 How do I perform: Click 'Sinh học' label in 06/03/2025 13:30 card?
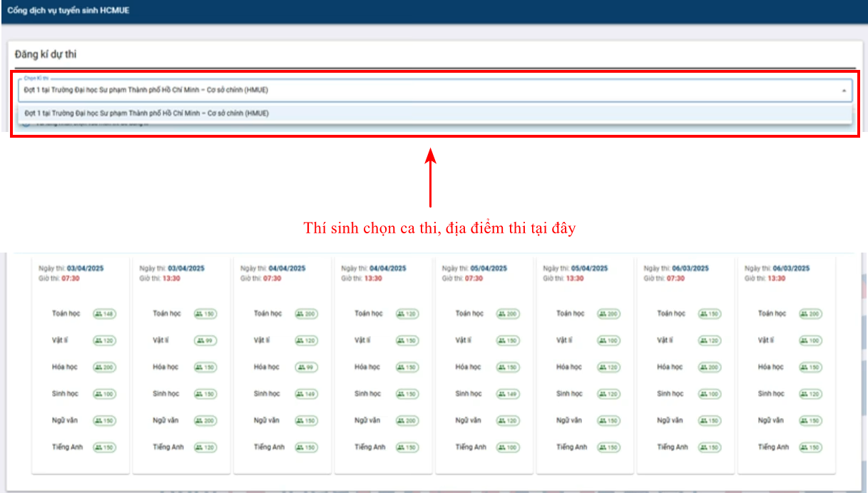coord(771,394)
